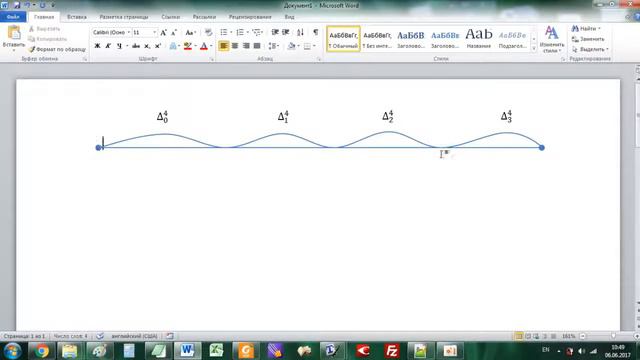Viewport: 640px width, 360px height.
Task: Click the word count (Число слов) status
Action: point(71,336)
